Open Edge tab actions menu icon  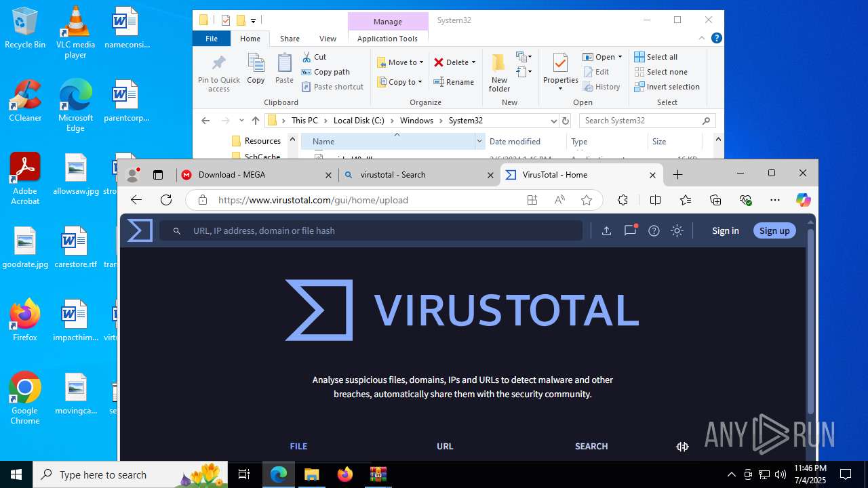(158, 175)
